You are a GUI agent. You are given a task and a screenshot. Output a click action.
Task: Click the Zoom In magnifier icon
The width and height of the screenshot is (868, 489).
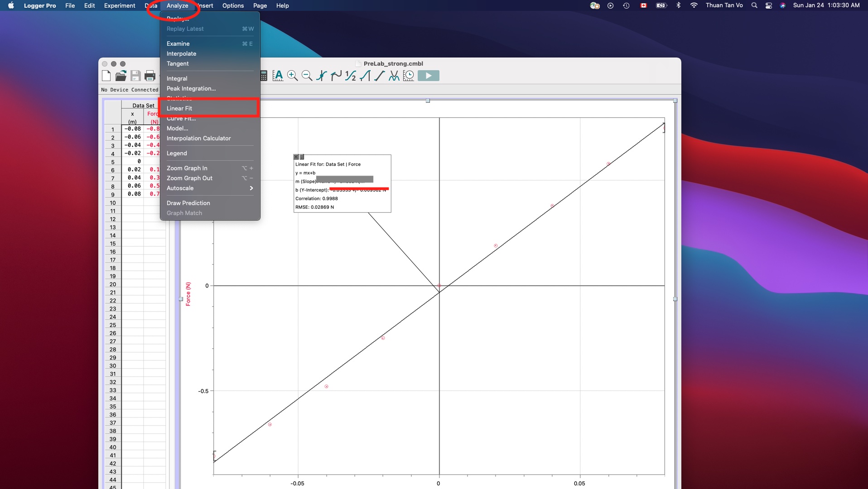click(293, 76)
